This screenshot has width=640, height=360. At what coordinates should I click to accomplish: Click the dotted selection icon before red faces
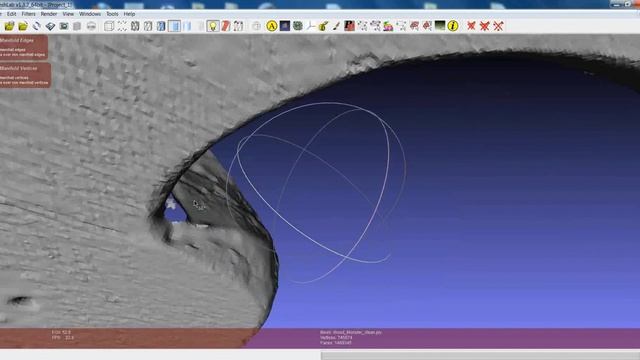tap(401, 26)
